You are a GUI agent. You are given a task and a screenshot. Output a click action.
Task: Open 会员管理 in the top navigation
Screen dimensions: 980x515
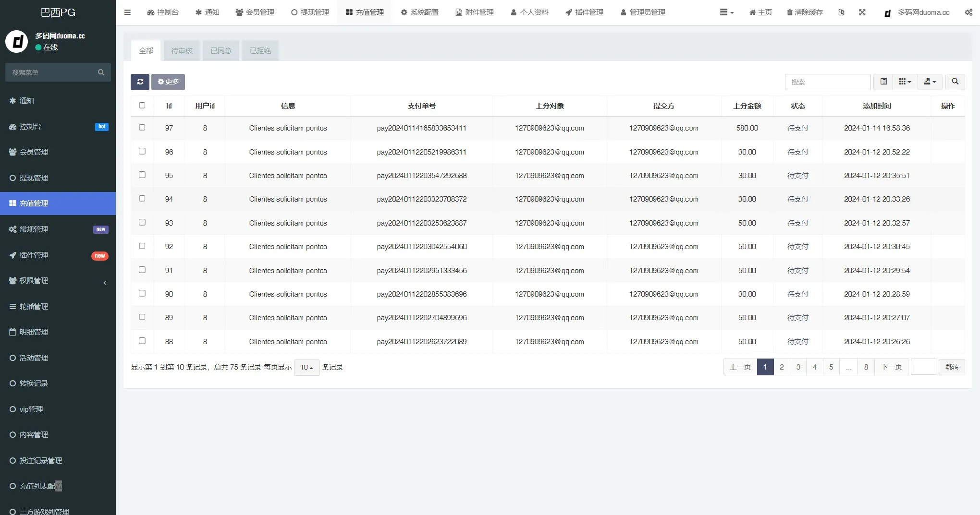(x=255, y=12)
